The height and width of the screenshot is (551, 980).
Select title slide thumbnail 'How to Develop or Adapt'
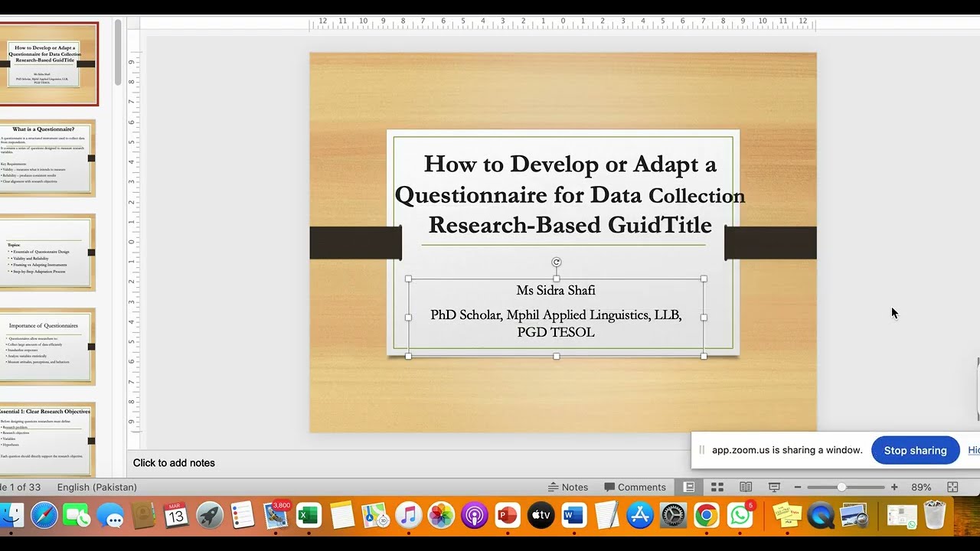(x=47, y=64)
